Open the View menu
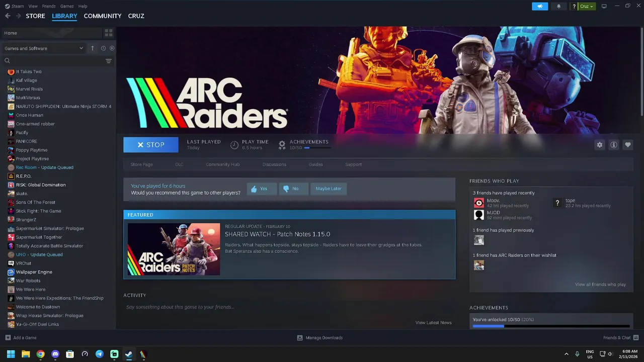Image resolution: width=644 pixels, height=362 pixels. tap(33, 6)
